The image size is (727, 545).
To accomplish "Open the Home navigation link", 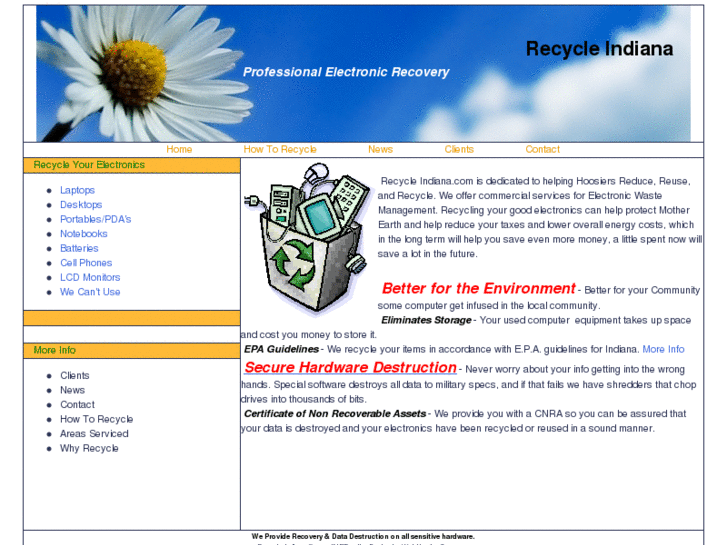I will [179, 149].
